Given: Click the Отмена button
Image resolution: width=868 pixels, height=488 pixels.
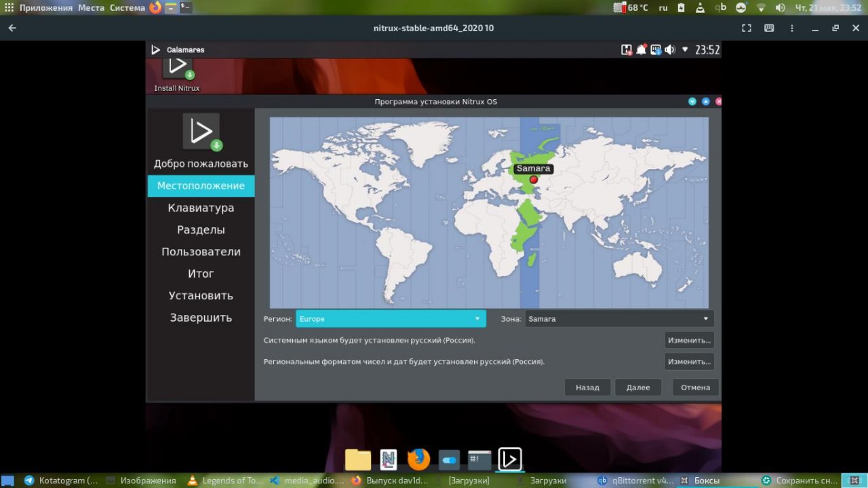Looking at the screenshot, I should point(696,388).
